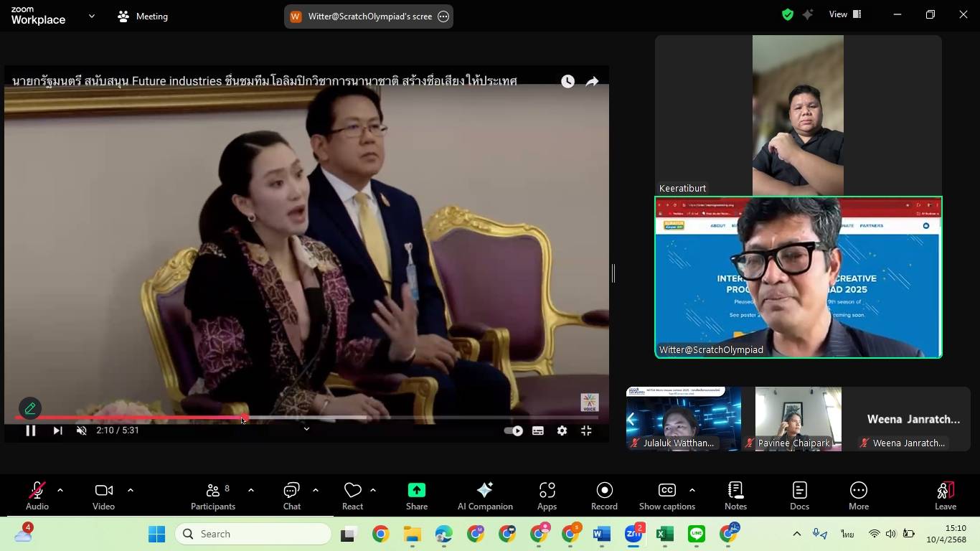This screenshot has height=551, width=980.
Task: Pause the shared YouTube video
Action: tap(31, 430)
